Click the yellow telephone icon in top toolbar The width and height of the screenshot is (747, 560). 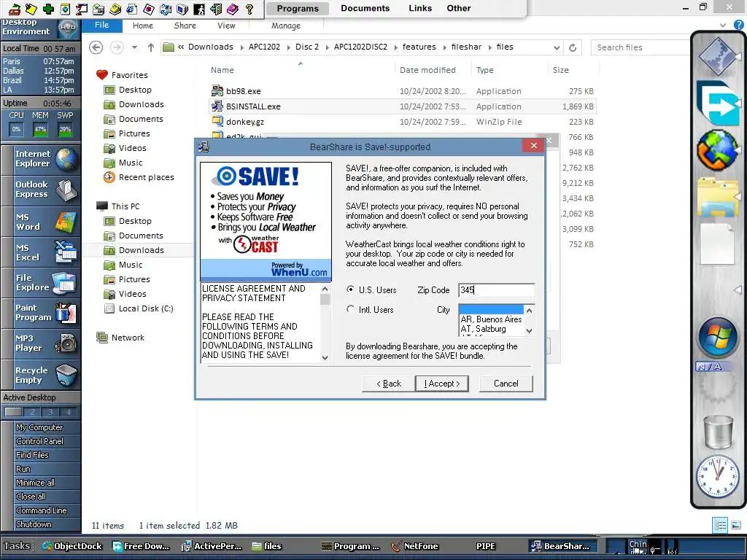(115, 9)
